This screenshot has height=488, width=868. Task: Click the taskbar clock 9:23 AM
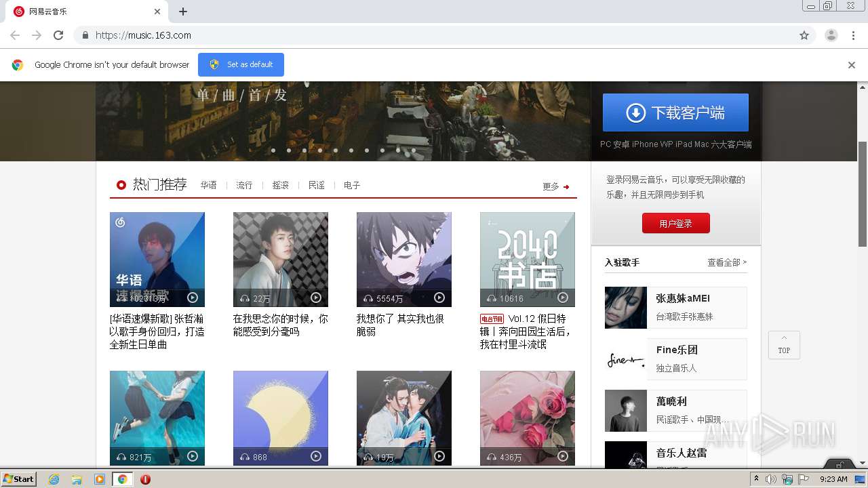(833, 479)
